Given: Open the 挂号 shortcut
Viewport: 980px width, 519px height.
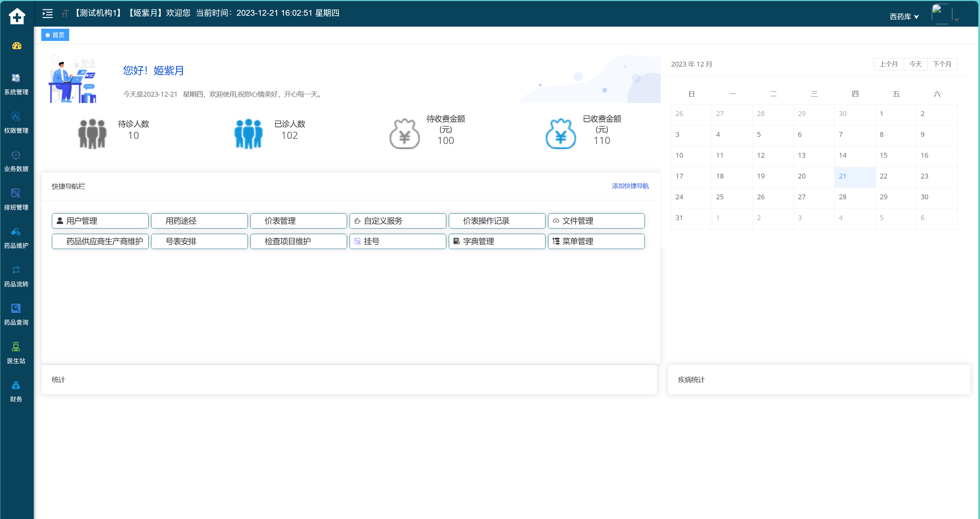Looking at the screenshot, I should click(398, 241).
